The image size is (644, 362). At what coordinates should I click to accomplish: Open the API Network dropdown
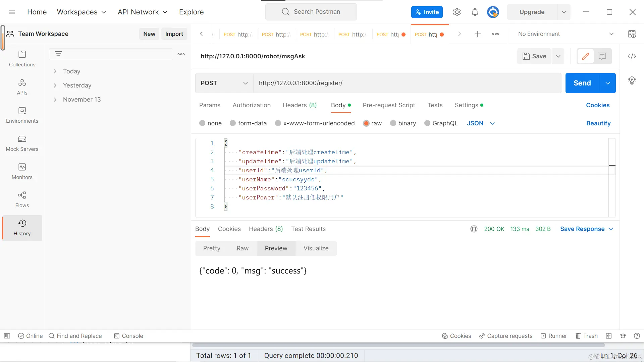pos(143,12)
